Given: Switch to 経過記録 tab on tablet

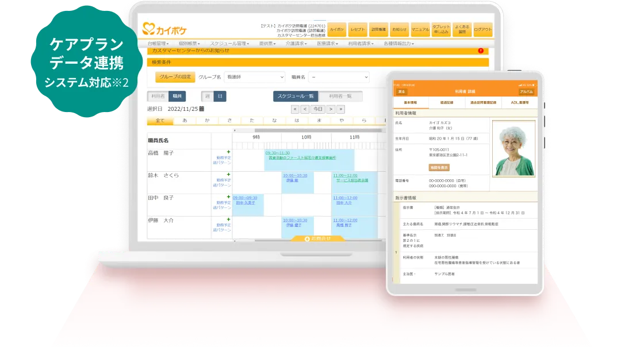Looking at the screenshot, I should [447, 103].
